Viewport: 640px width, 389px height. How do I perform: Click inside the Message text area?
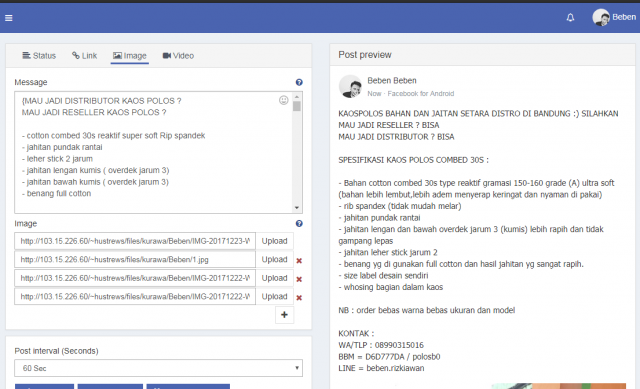153,152
